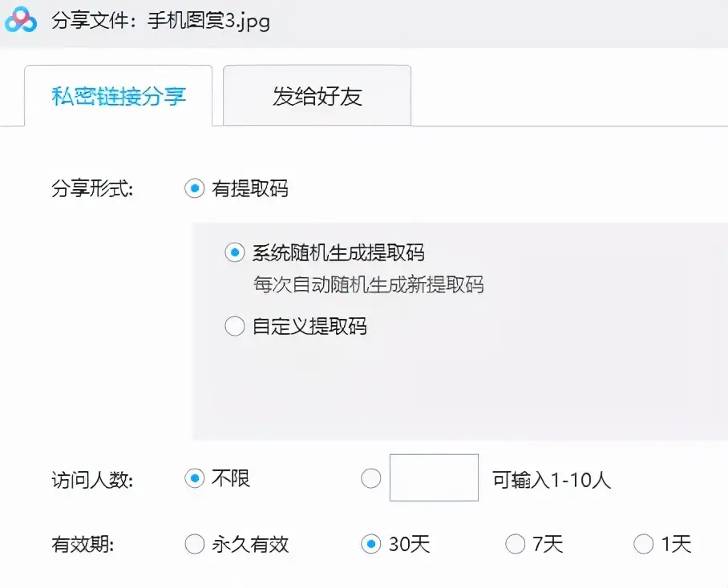Set validity to 永久有效
This screenshot has width=728, height=588.
click(x=194, y=544)
